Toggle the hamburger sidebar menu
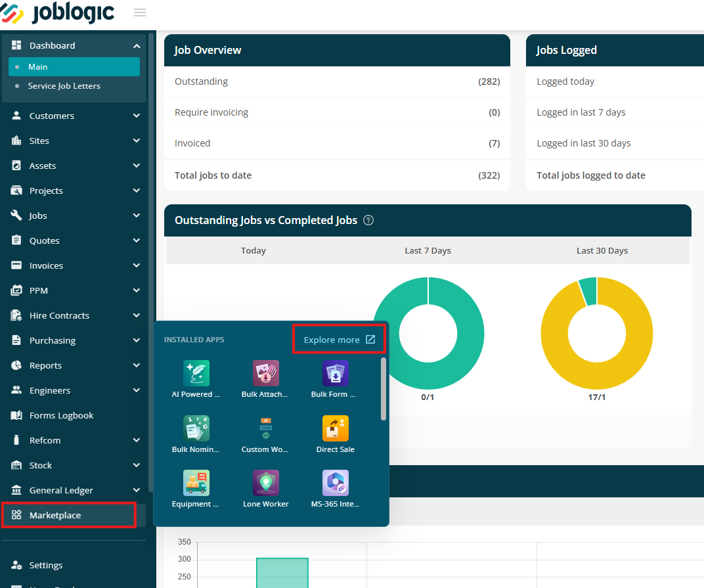 click(140, 12)
